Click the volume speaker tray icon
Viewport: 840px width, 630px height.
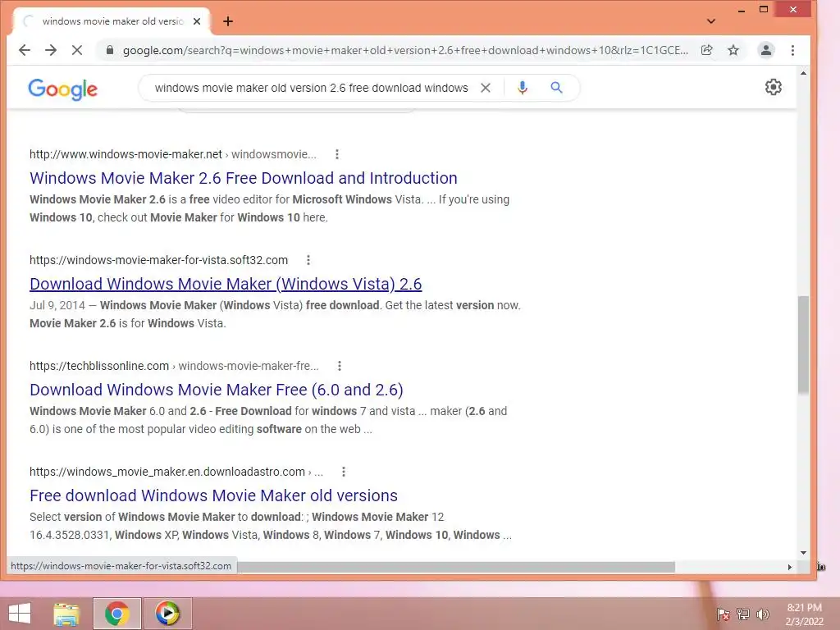pyautogui.click(x=763, y=614)
